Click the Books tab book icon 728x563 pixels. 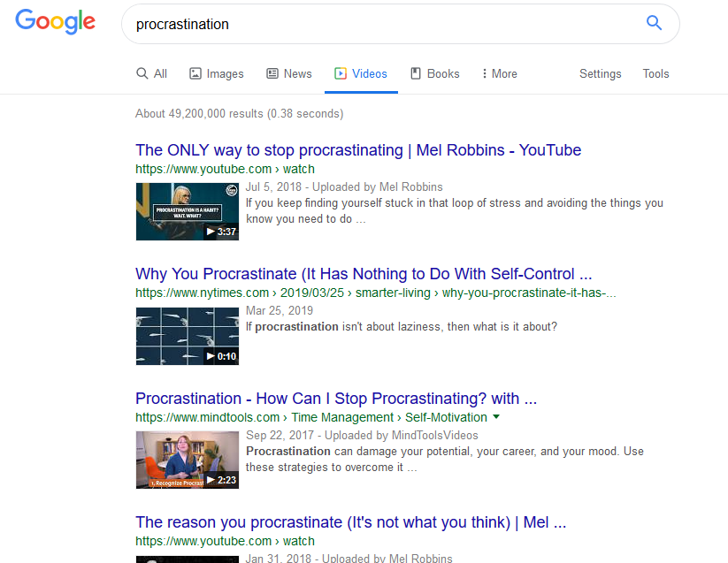point(416,73)
